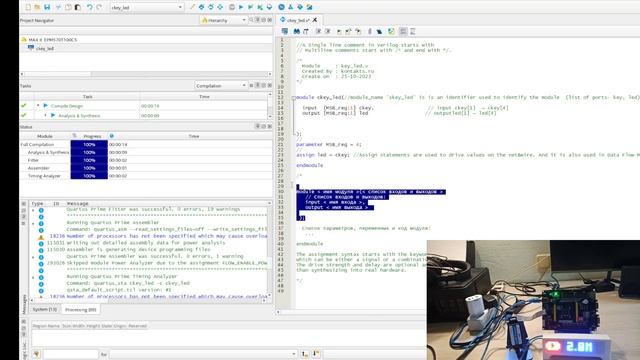The image size is (640, 360).
Task: Click the Task column header
Action: [x=88, y=97]
